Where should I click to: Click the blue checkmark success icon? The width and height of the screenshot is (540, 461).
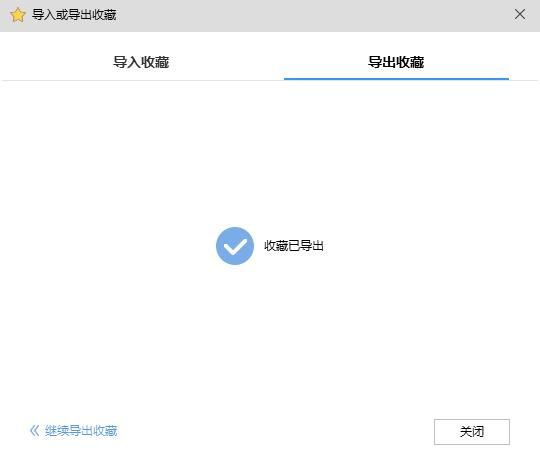[x=235, y=246]
